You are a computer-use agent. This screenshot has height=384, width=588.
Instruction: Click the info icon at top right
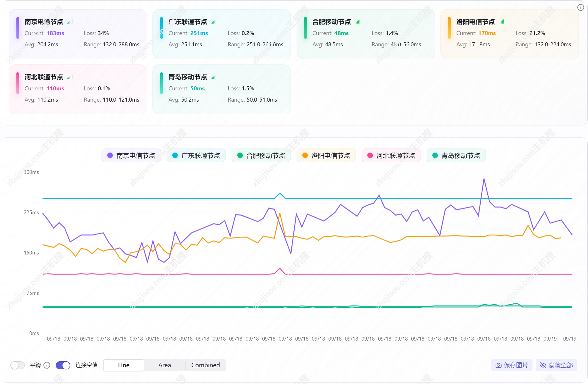581,7
